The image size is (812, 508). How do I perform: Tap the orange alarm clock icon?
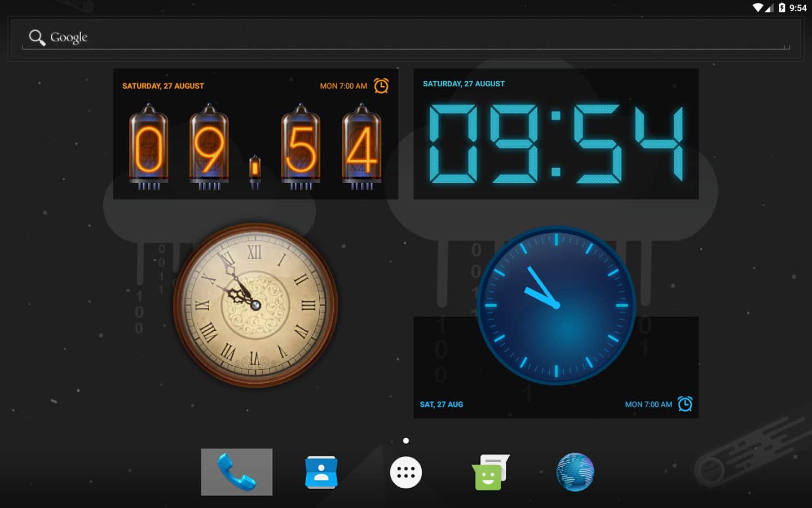click(381, 86)
